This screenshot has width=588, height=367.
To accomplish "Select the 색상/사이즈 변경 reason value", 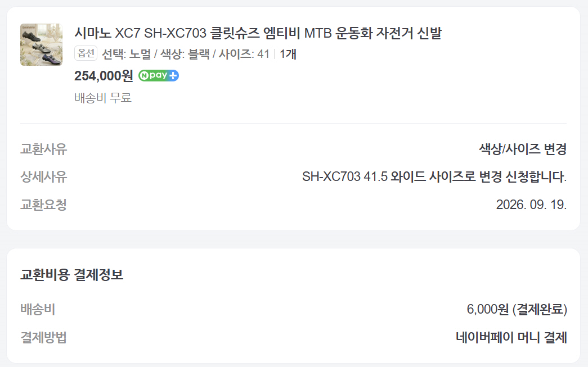I will click(x=523, y=149).
